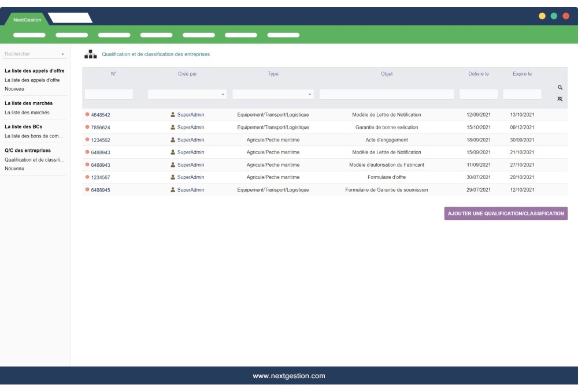Click the user icon in row 1234562
The width and height of the screenshot is (578, 392).
click(x=173, y=140)
